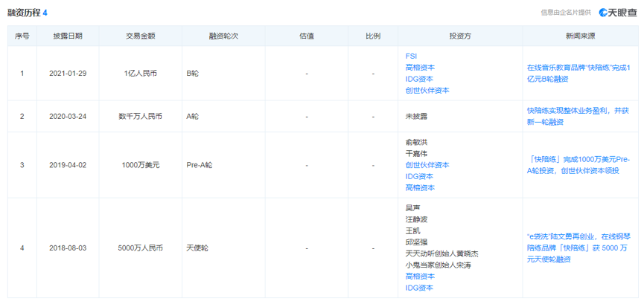The width and height of the screenshot is (644, 307).
Task: Click the 交易金额 column header
Action: point(141,36)
